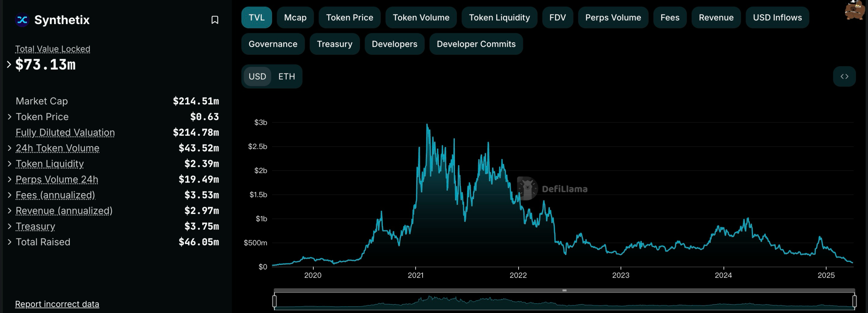Switch chart denomination to ETH
Screen dimensions: 868x313
point(287,77)
